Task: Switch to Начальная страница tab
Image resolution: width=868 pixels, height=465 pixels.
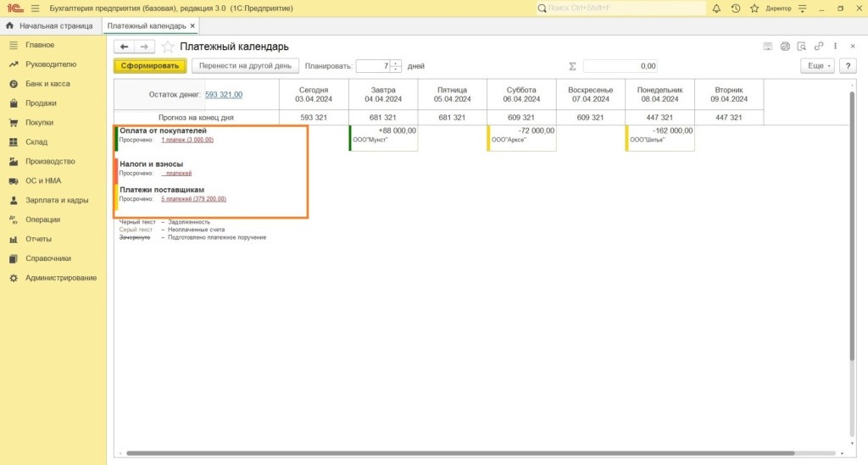Action: click(x=49, y=26)
